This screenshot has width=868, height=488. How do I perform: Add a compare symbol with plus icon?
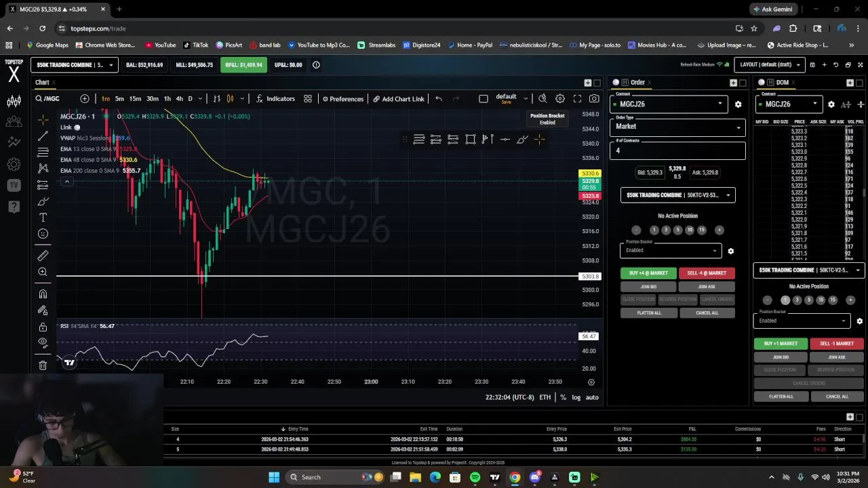click(85, 99)
